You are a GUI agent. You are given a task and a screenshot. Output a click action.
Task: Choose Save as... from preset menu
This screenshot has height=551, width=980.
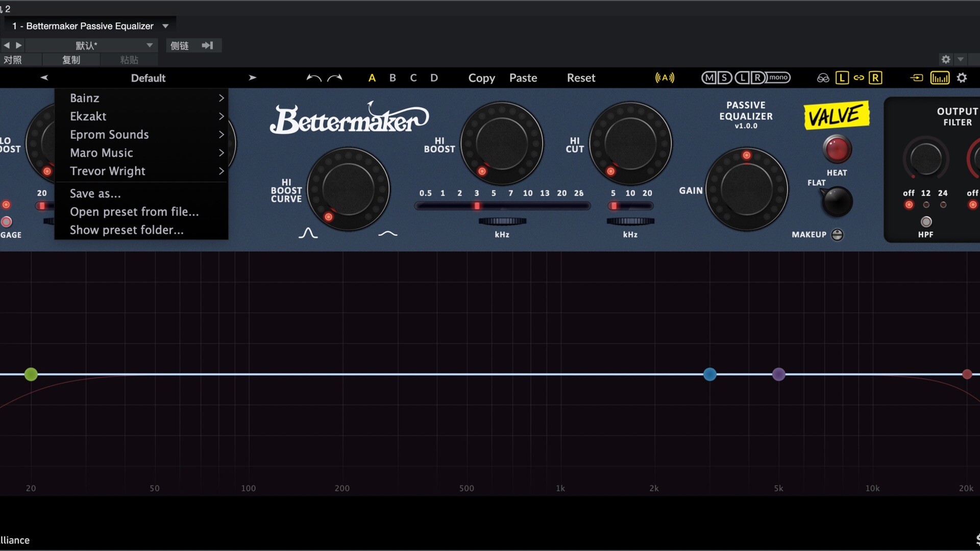(x=141, y=193)
